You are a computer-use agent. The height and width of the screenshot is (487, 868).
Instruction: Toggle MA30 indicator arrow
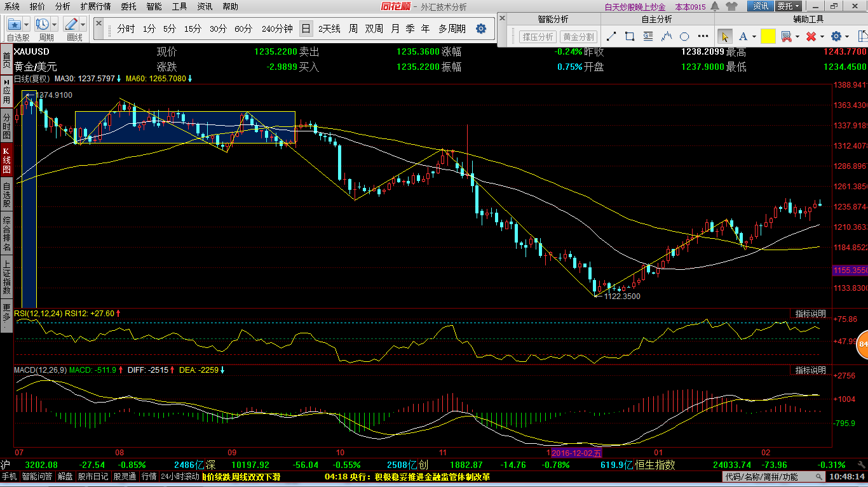(x=119, y=79)
